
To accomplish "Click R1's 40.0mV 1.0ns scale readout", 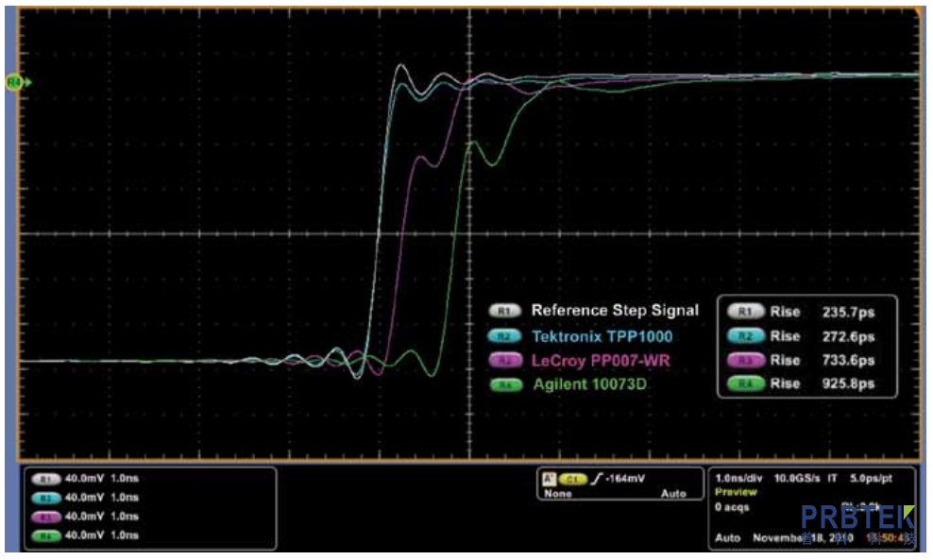I will [102, 479].
